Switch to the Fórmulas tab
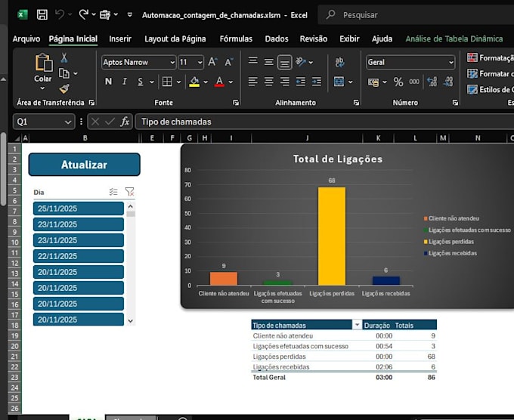The height and width of the screenshot is (420, 514). [236, 39]
